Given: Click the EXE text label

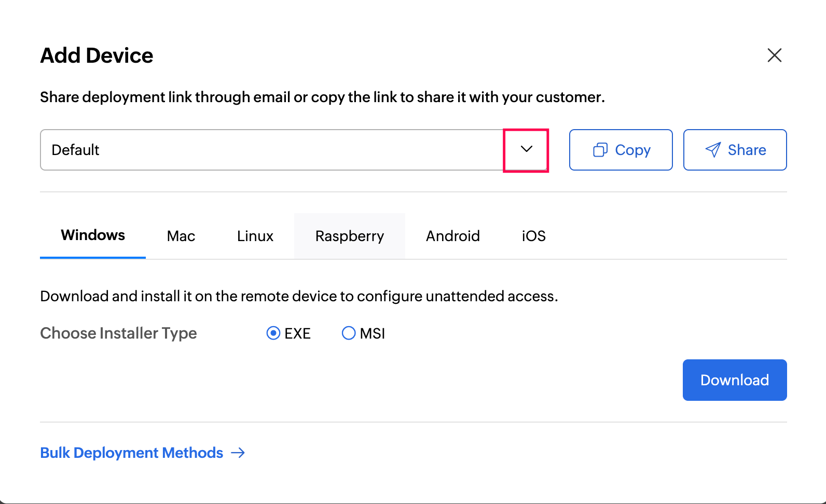Looking at the screenshot, I should (298, 333).
